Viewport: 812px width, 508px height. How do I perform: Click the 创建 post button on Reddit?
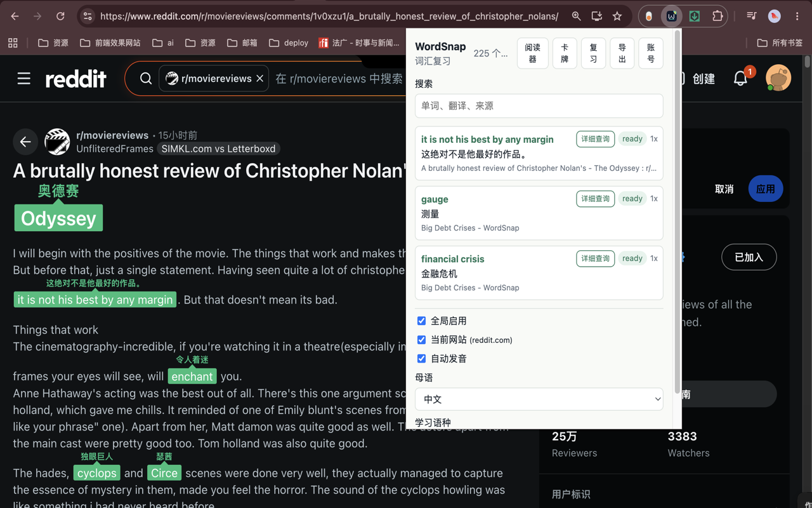click(704, 79)
